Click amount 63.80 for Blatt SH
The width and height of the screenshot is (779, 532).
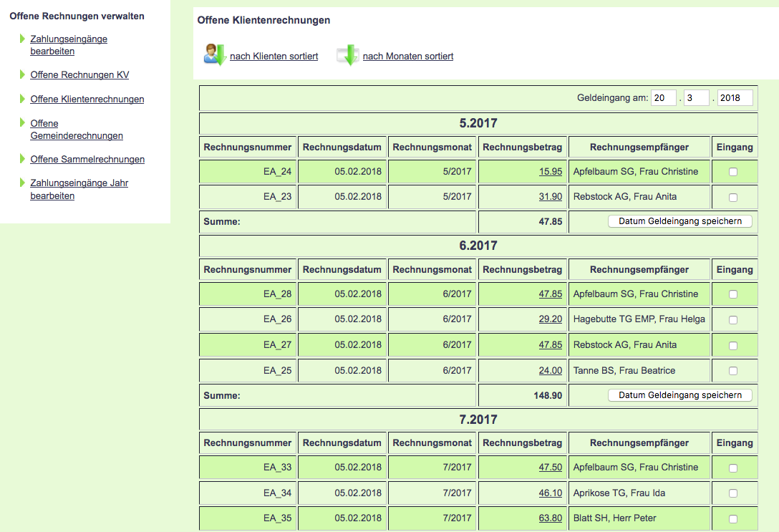point(550,518)
